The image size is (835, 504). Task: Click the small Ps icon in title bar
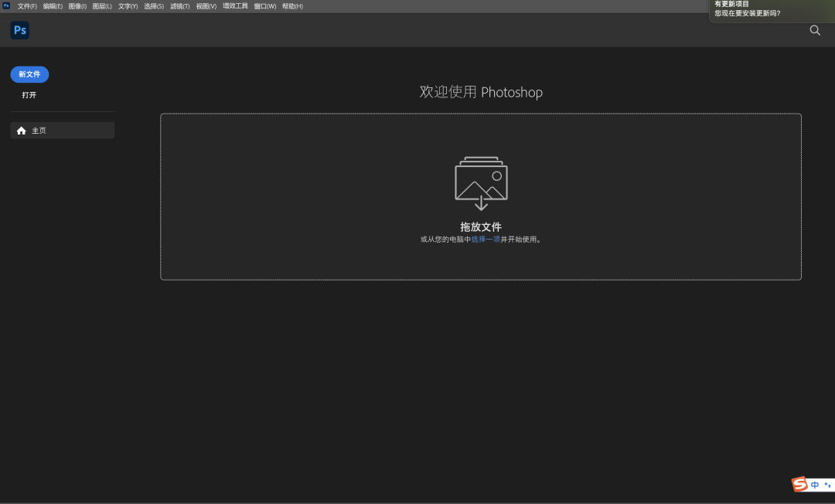coord(6,6)
